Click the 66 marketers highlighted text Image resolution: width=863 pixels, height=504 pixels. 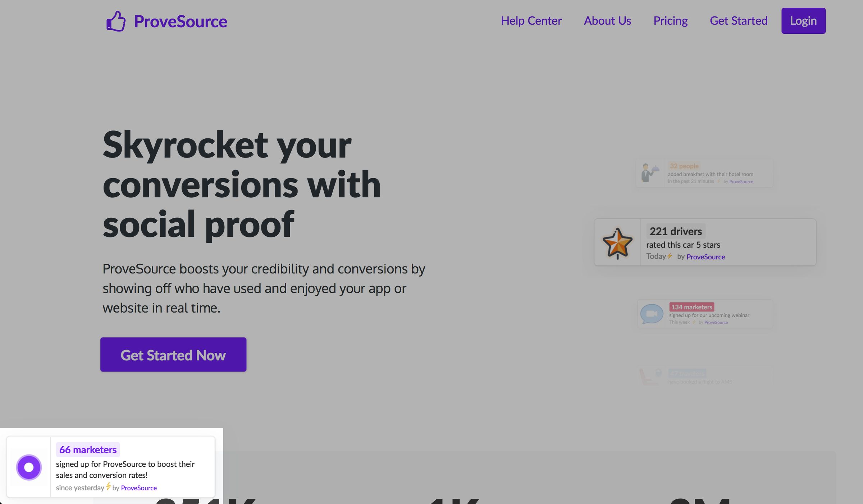[x=88, y=449]
